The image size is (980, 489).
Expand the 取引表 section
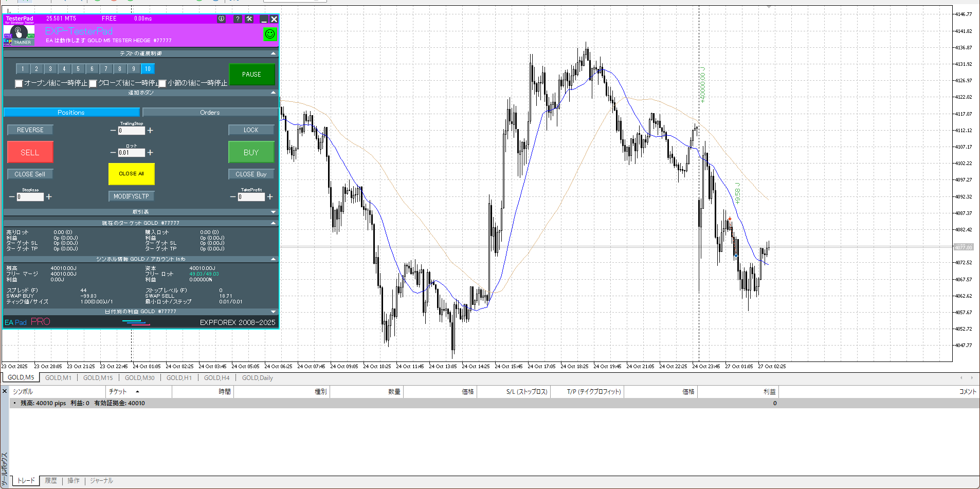coord(273,212)
